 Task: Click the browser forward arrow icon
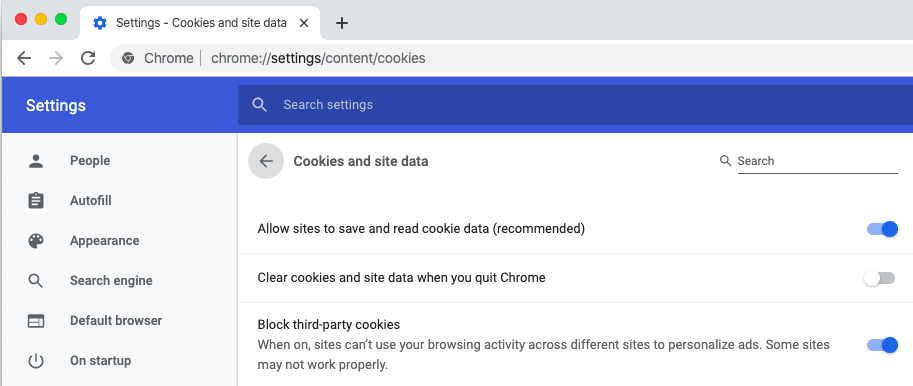[56, 58]
